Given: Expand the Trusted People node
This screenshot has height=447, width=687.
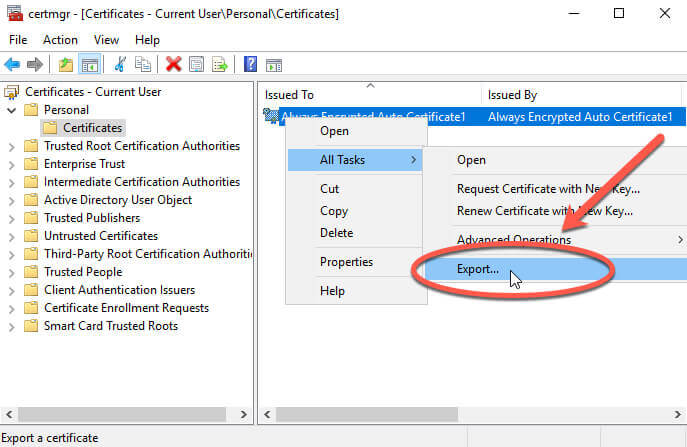Looking at the screenshot, I should [x=12, y=272].
